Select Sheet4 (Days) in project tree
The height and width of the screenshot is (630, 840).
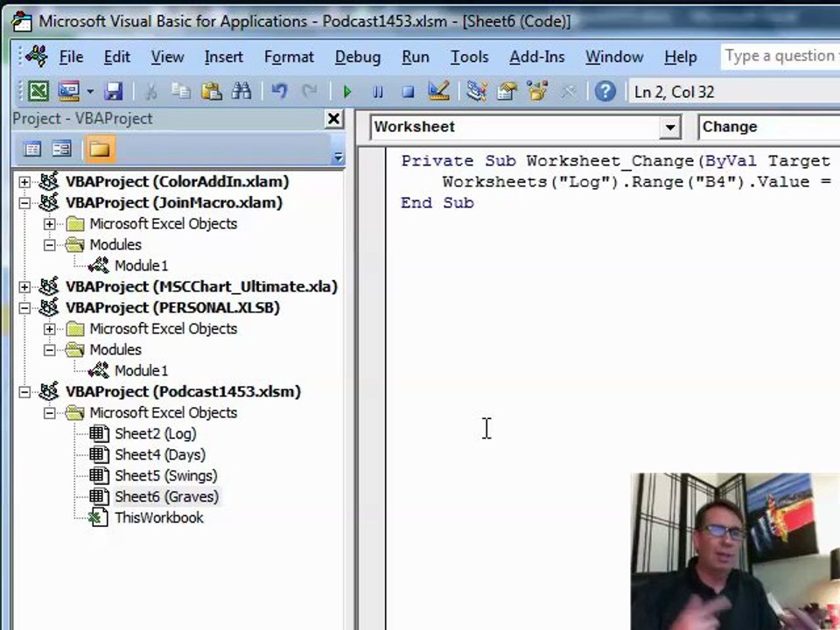pos(160,455)
